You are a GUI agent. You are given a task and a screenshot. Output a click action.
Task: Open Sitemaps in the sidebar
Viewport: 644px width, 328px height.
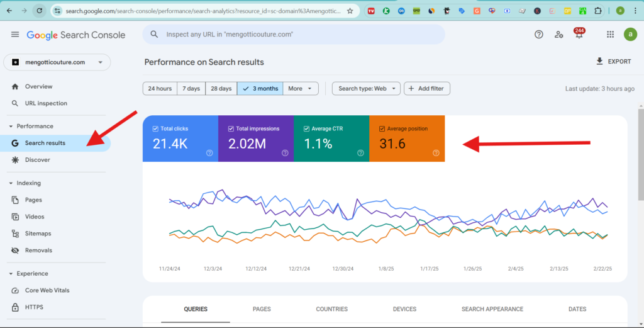[55, 234]
